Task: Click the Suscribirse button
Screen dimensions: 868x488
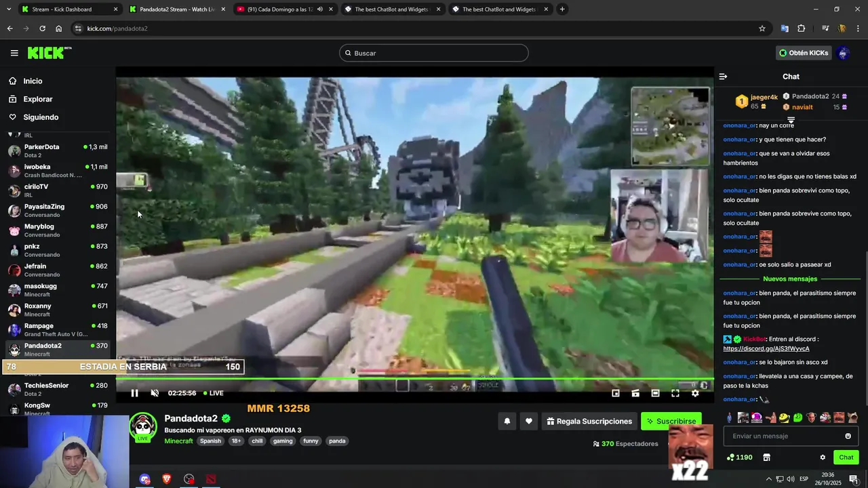Action: (x=671, y=421)
